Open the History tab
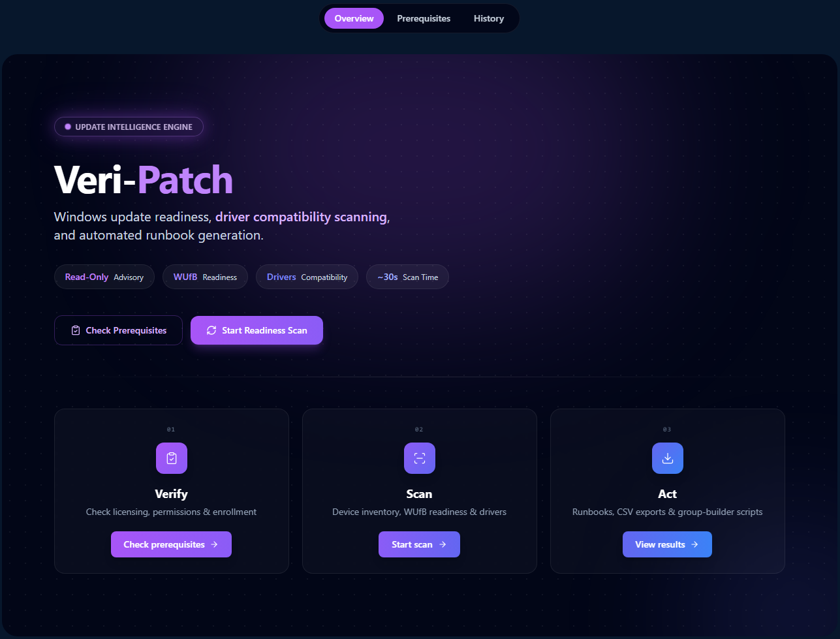The width and height of the screenshot is (840, 639). click(x=488, y=18)
